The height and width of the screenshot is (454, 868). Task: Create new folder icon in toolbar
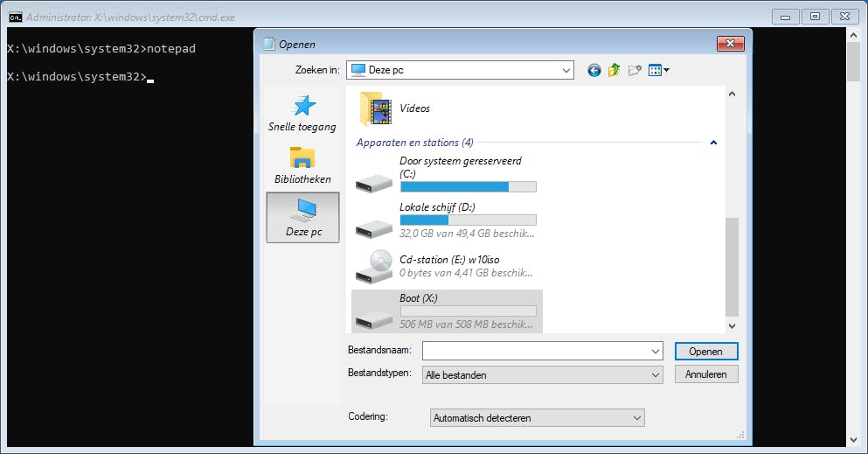[635, 70]
